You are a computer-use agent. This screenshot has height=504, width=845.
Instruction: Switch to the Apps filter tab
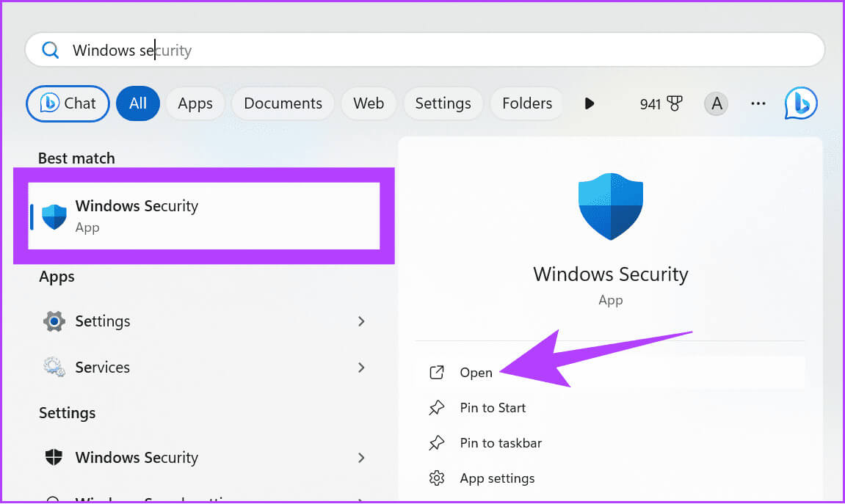coord(195,103)
